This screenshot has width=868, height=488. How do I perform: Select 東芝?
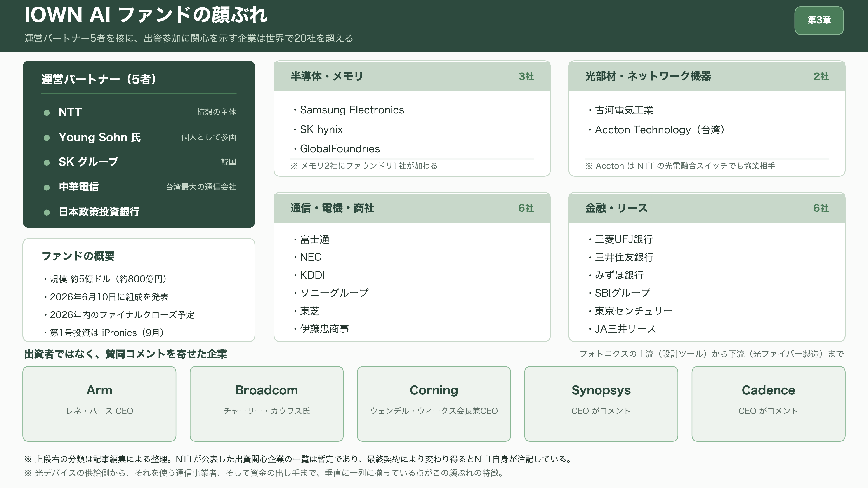310,311
